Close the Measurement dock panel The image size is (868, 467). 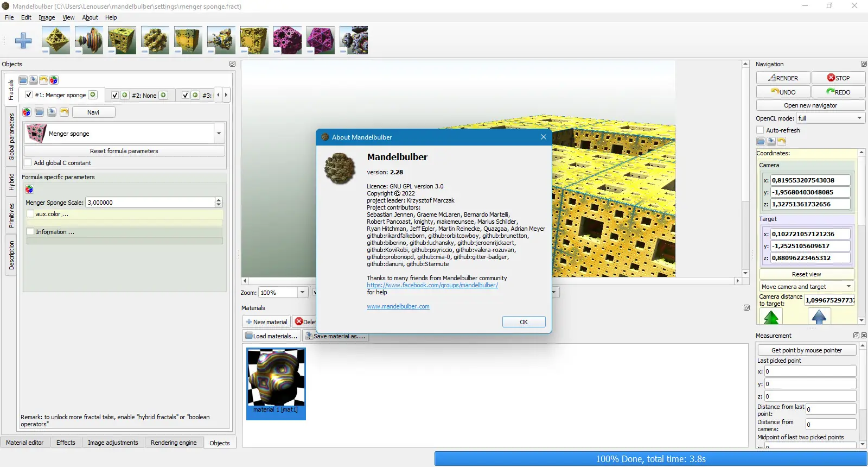coord(864,336)
